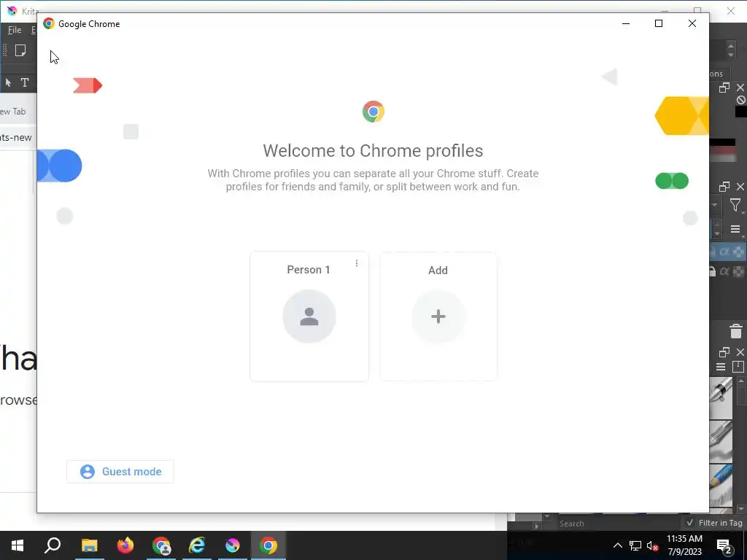
Task: Open the Person 1 Chrome profile
Action: 309,316
